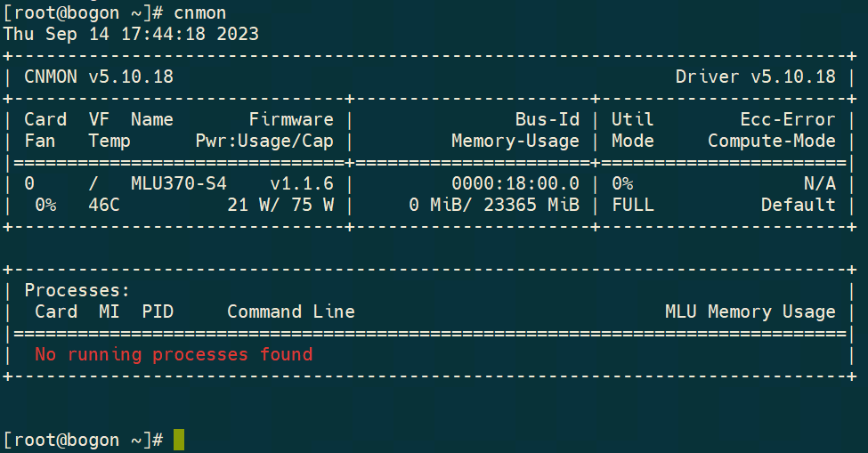
Task: Click the MLU Memory Usage column header
Action: click(x=750, y=311)
